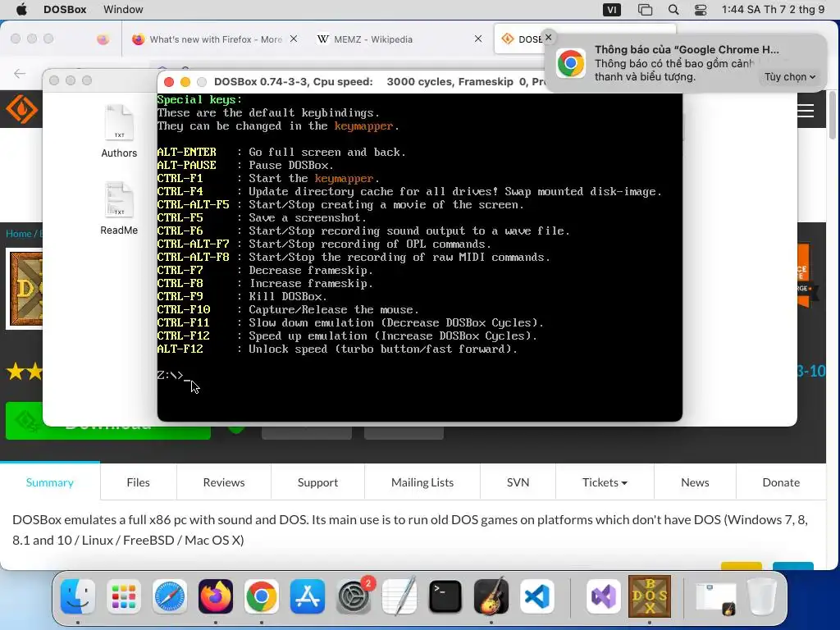Select the Files tab
The image size is (840, 630).
138,482
